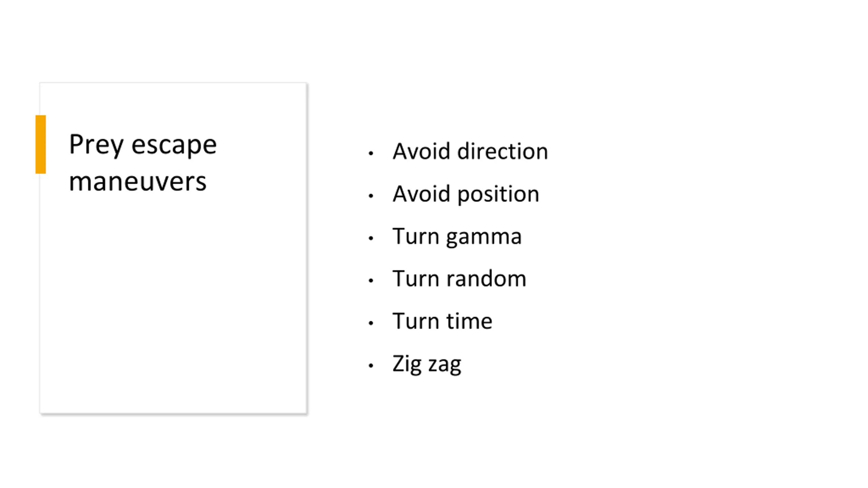Click the 'Zig zag' bullet item
Screen dimensions: 868x488
tap(427, 364)
